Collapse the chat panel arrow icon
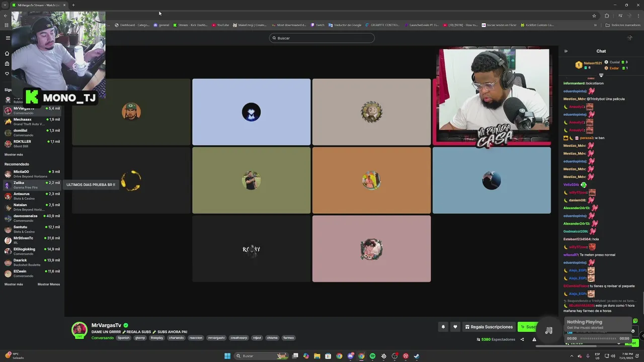Image resolution: width=644 pixels, height=362 pixels. (x=566, y=51)
